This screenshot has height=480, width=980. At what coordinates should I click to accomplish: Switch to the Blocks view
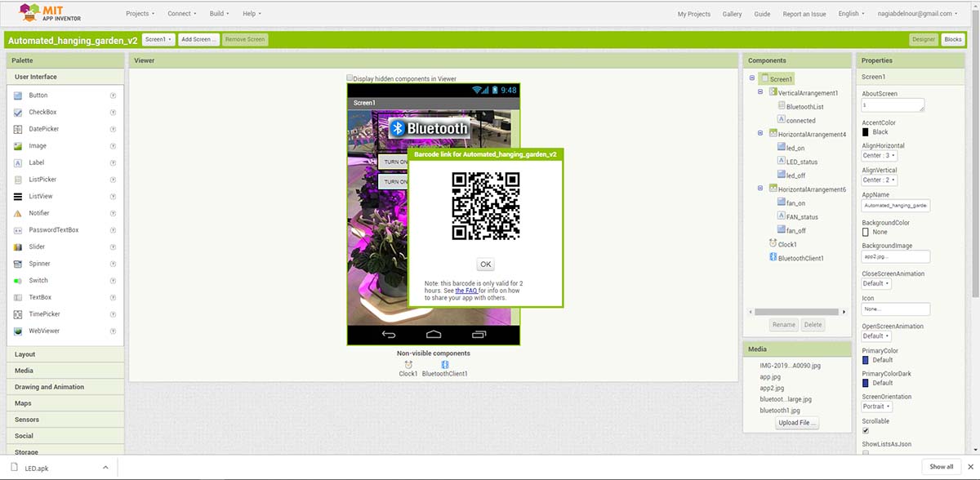pos(953,39)
